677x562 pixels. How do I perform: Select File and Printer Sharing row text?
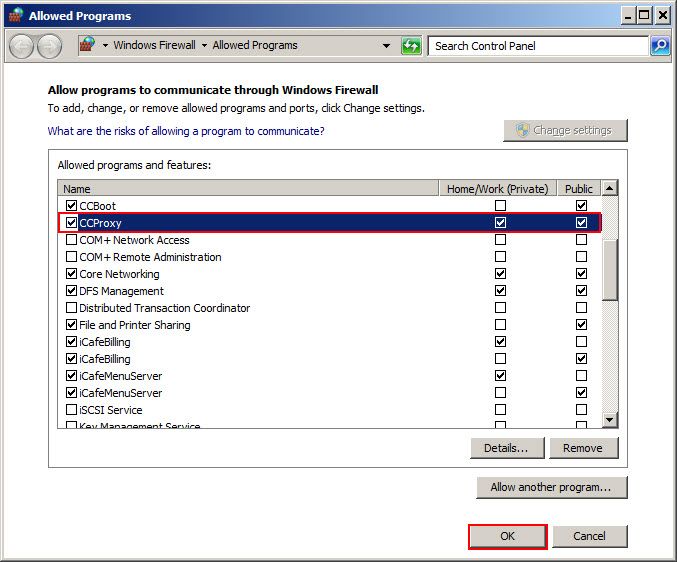click(x=135, y=325)
